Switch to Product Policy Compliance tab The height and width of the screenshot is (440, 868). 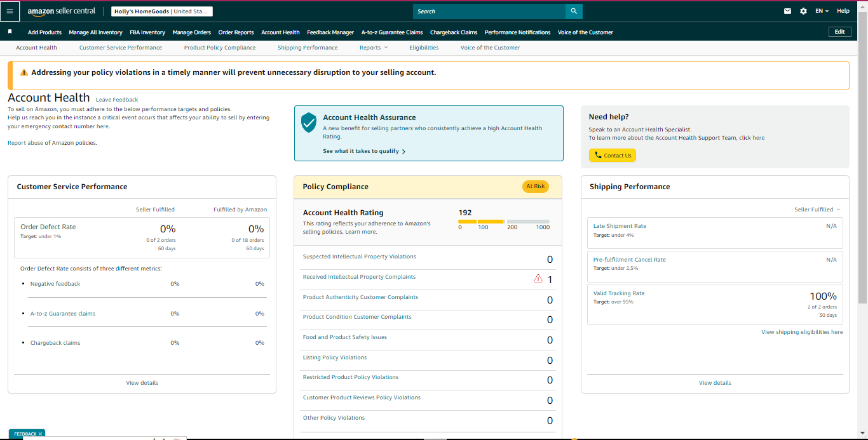point(220,48)
